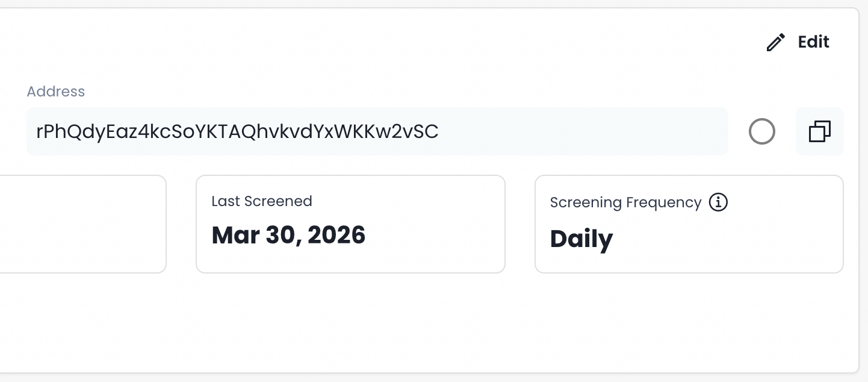Click the info icon in the frequency card
868x382 pixels.
point(718,202)
